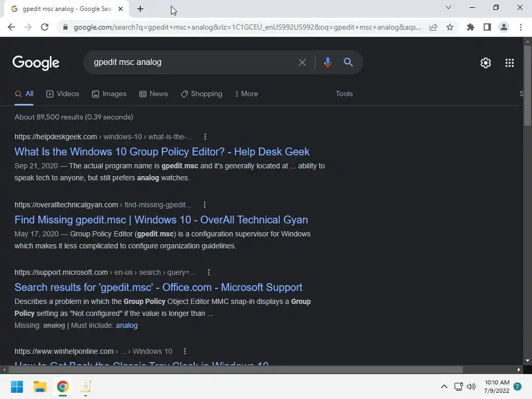Open the volume tray icon

(x=471, y=387)
